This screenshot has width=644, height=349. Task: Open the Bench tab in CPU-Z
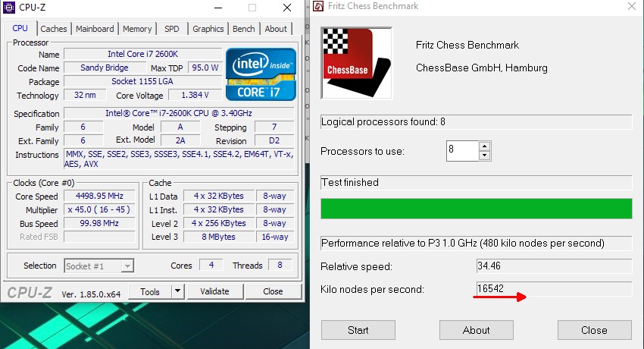[x=243, y=29]
